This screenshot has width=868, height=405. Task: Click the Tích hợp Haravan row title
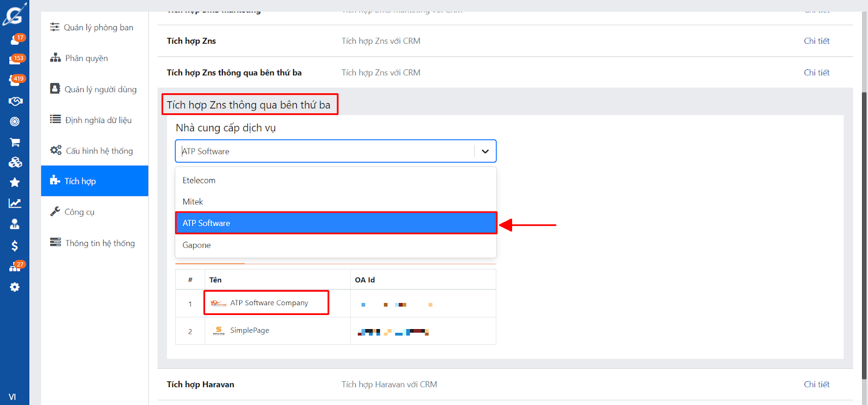coord(200,384)
